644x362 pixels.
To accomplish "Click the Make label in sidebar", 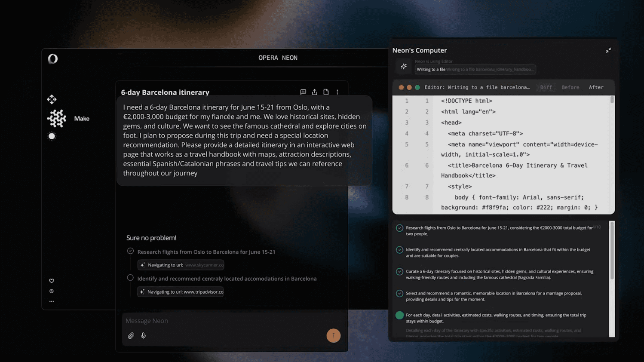I will 82,119.
